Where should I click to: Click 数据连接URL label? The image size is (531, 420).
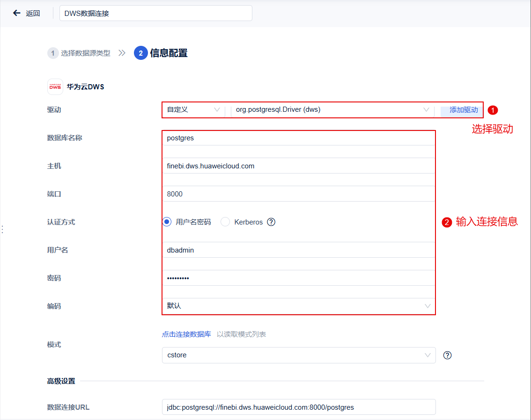[68, 407]
